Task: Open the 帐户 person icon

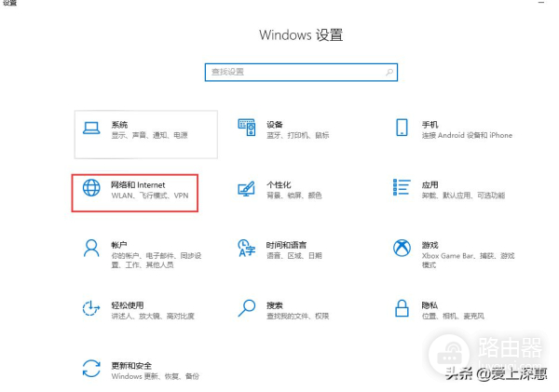Action: 91,248
